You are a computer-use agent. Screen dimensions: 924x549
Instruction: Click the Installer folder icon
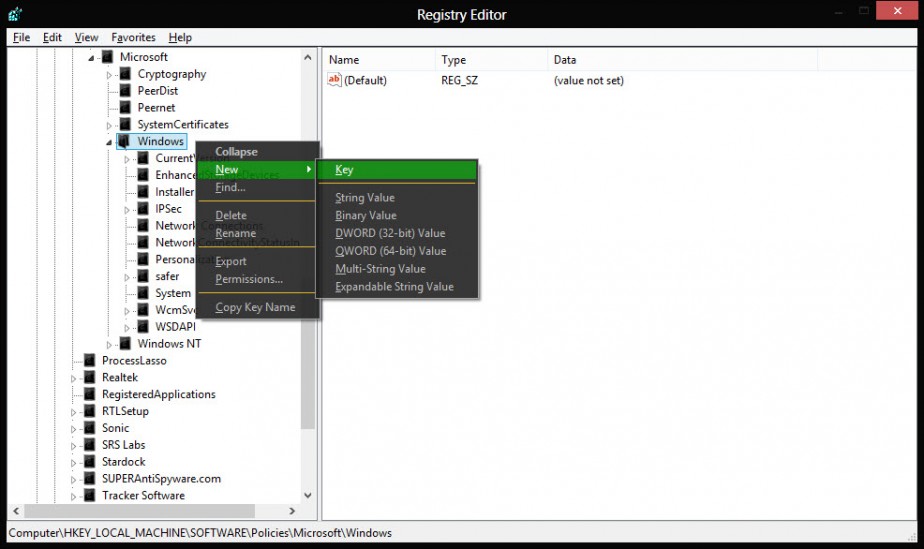click(x=143, y=192)
